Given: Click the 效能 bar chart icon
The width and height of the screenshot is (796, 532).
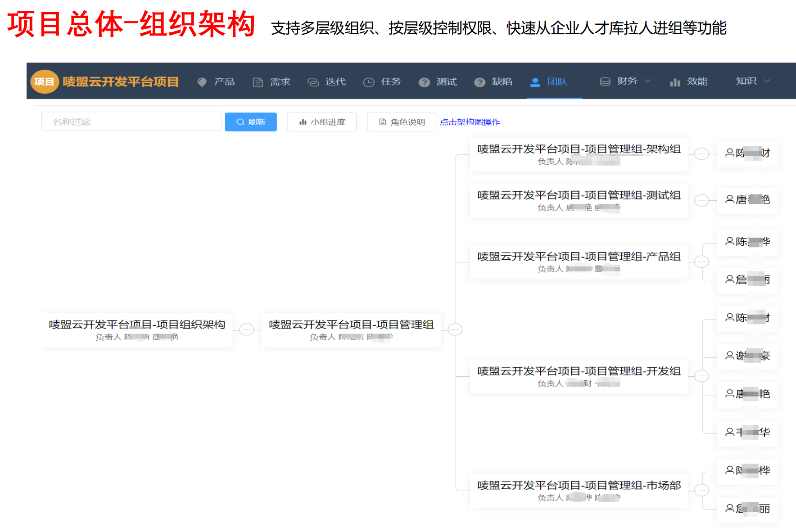Looking at the screenshot, I should (x=674, y=82).
